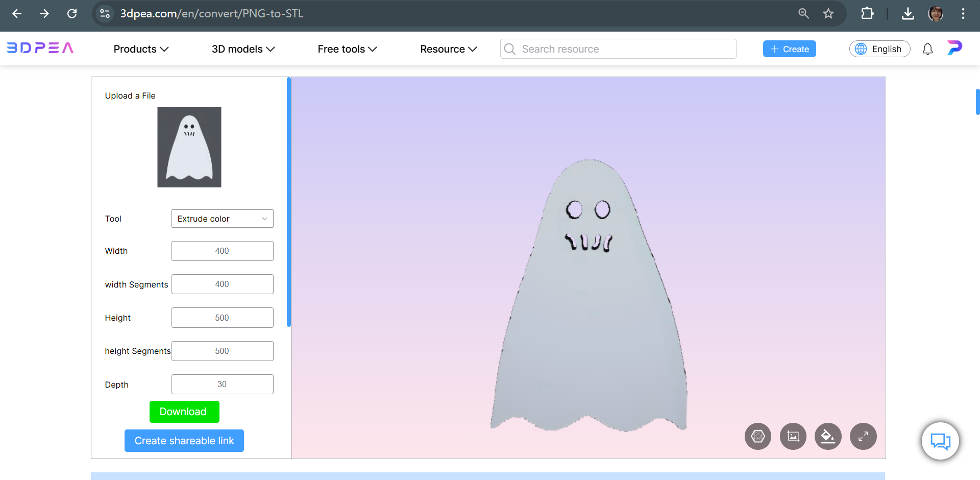Toggle the wireframe mesh view

pyautogui.click(x=757, y=436)
